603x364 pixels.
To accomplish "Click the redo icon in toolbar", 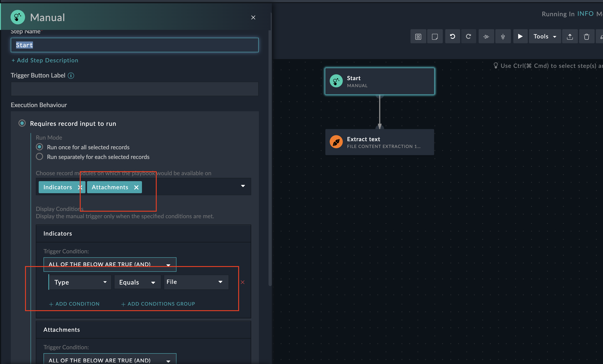I will coord(469,36).
